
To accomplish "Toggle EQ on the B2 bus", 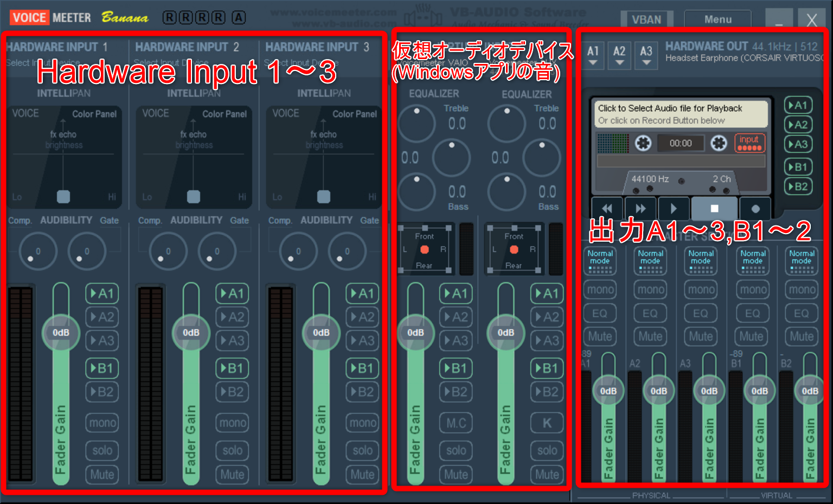I will [x=802, y=313].
